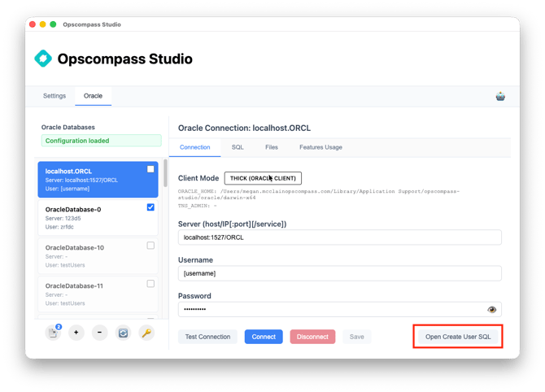Click the Disconnect button
The image size is (545, 392).
[312, 337]
